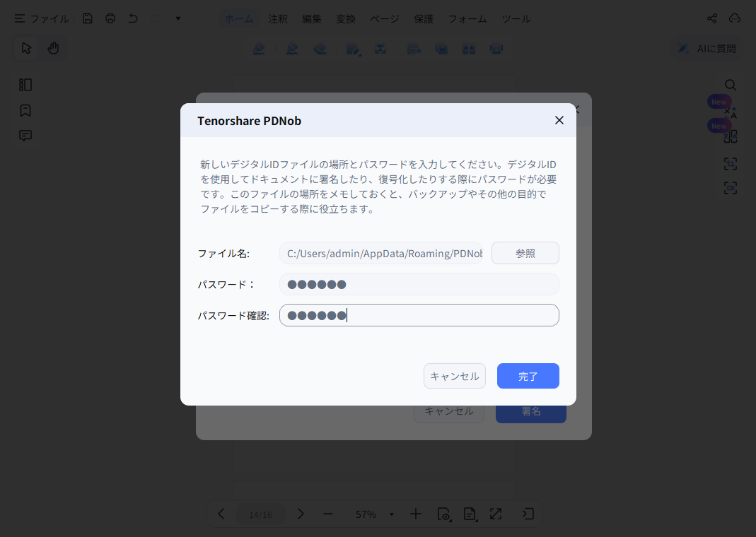Click the wavy underline pen icon
Screen dimensions: 756x537
click(x=291, y=49)
